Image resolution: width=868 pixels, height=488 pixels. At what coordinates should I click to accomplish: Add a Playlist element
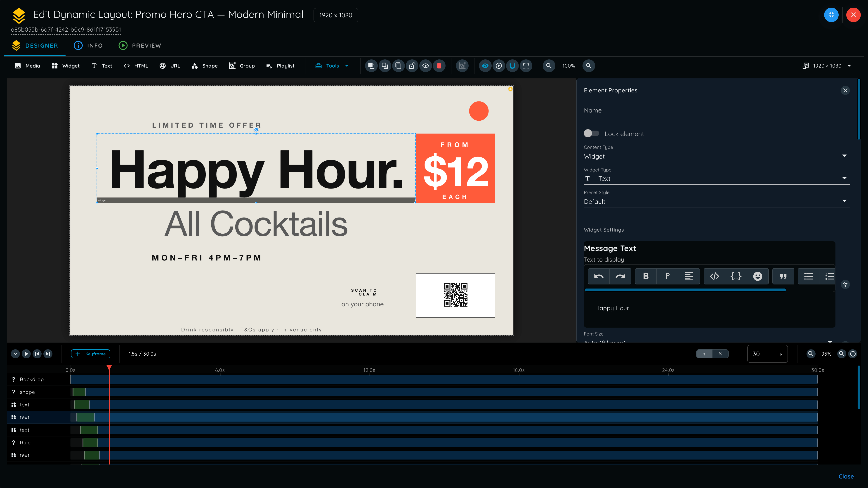(x=280, y=66)
